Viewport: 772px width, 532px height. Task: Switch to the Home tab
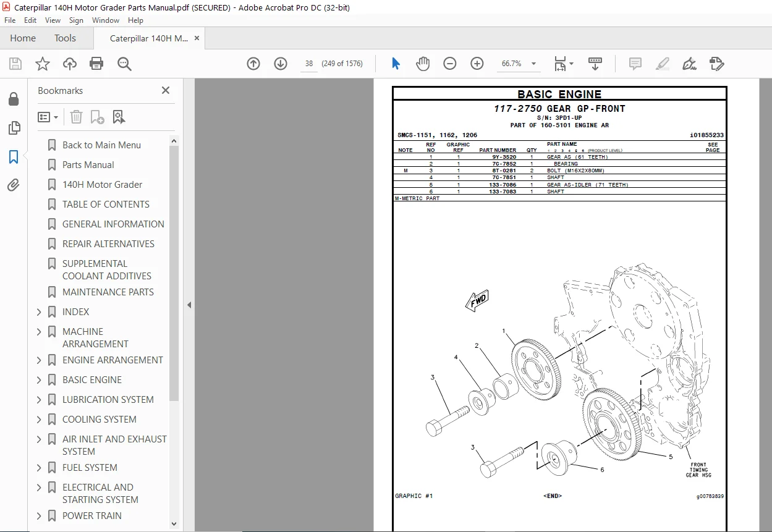point(23,38)
